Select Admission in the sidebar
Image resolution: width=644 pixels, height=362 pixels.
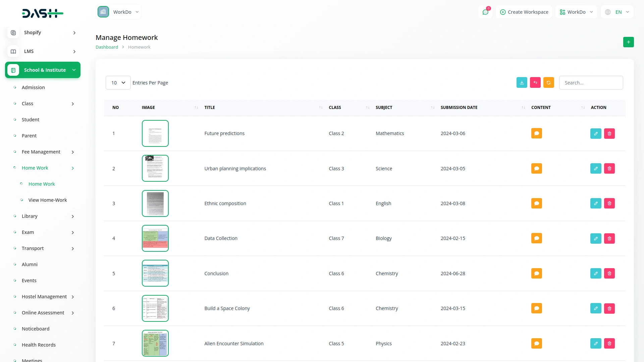click(x=33, y=87)
